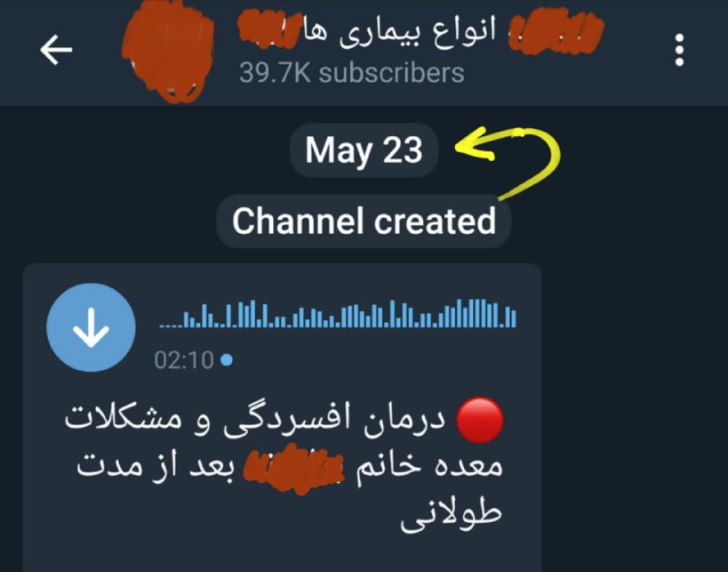Open channel info via the title text
This screenshot has width=728, height=572.
tap(420, 31)
